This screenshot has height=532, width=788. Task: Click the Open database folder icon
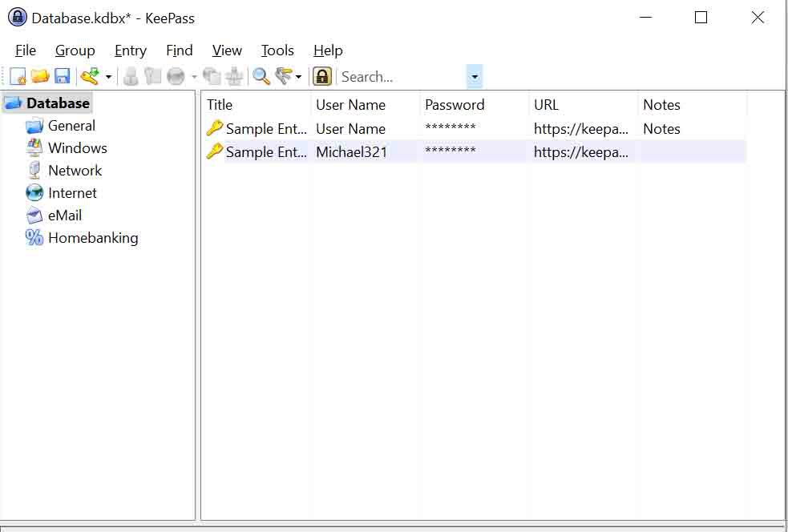click(x=40, y=77)
